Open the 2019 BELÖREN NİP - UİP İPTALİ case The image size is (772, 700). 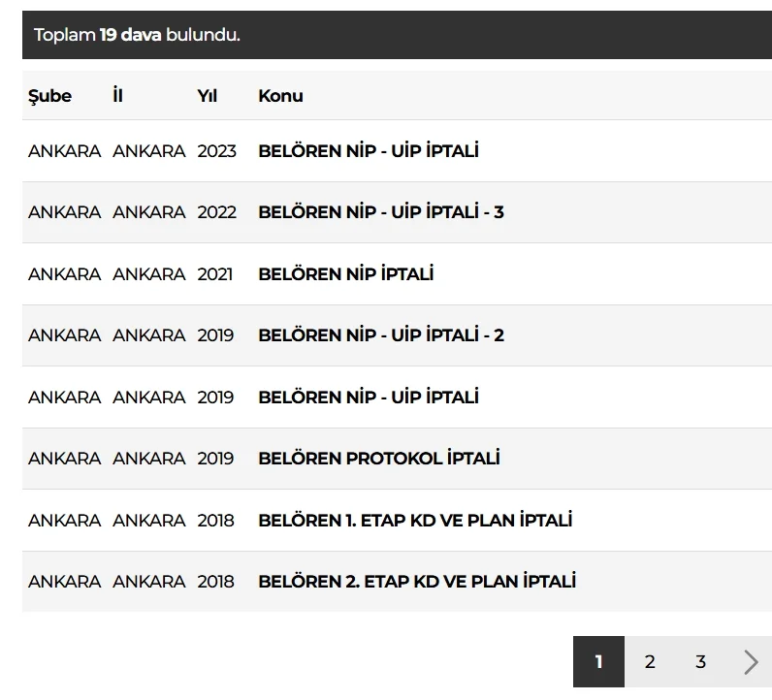coord(368,398)
